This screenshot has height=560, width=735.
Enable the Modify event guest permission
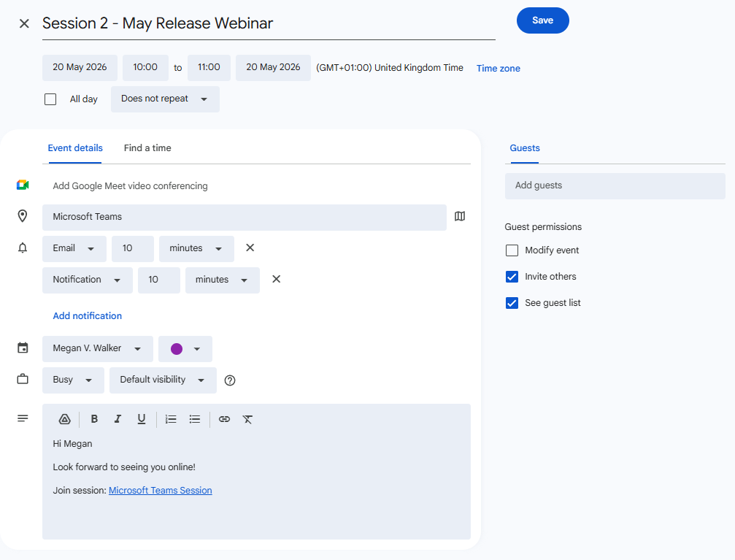click(x=512, y=250)
